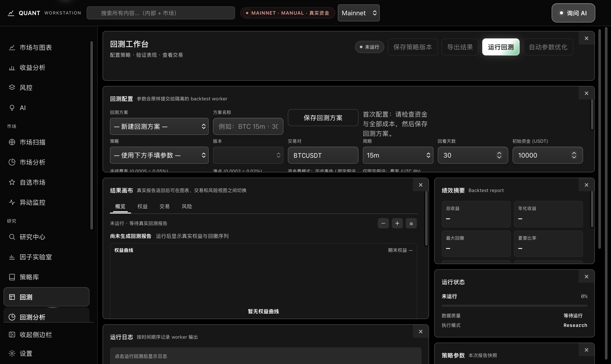Adjust the 回看天数 30 stepper
The height and width of the screenshot is (364, 611).
pyautogui.click(x=499, y=155)
